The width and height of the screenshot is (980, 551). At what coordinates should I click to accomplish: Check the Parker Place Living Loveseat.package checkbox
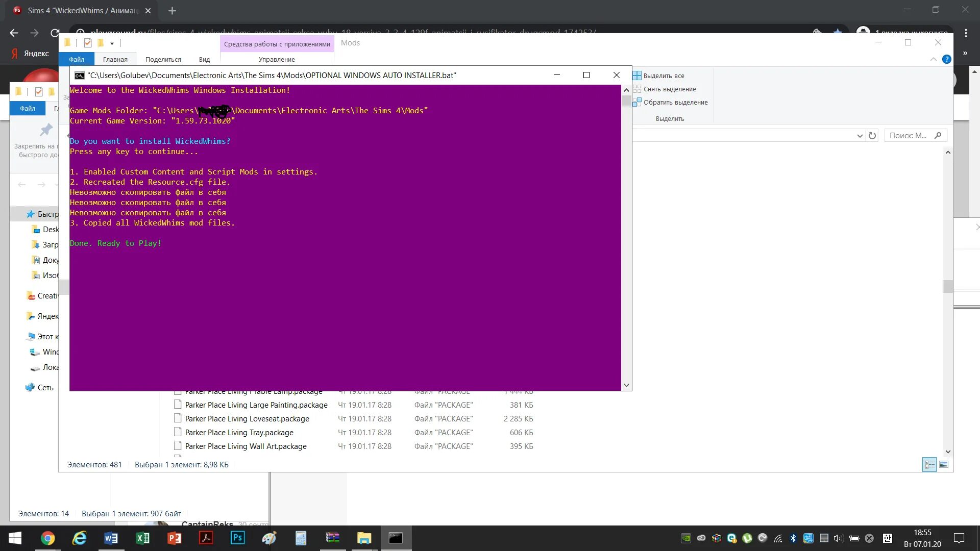click(178, 418)
